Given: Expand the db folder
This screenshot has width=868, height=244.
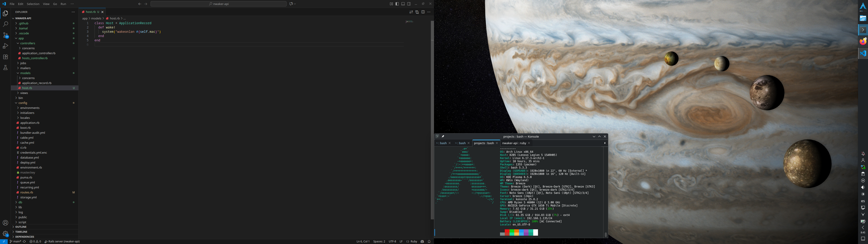Looking at the screenshot, I should tap(20, 202).
